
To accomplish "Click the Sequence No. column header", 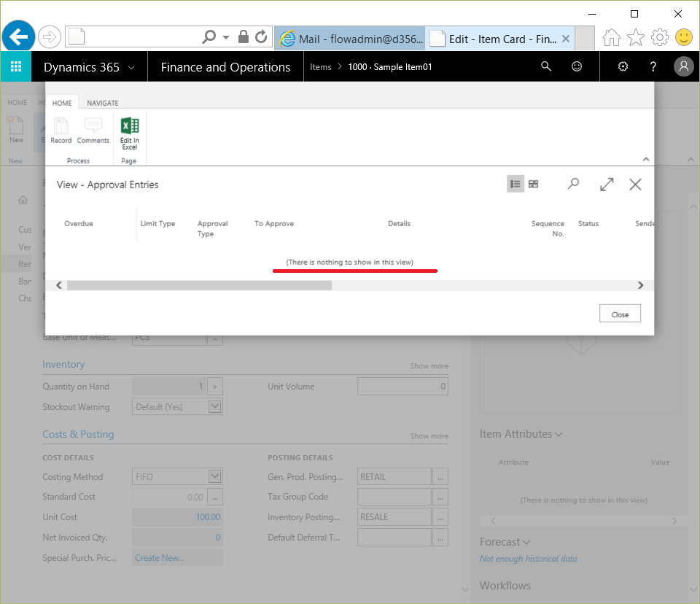I will (548, 228).
